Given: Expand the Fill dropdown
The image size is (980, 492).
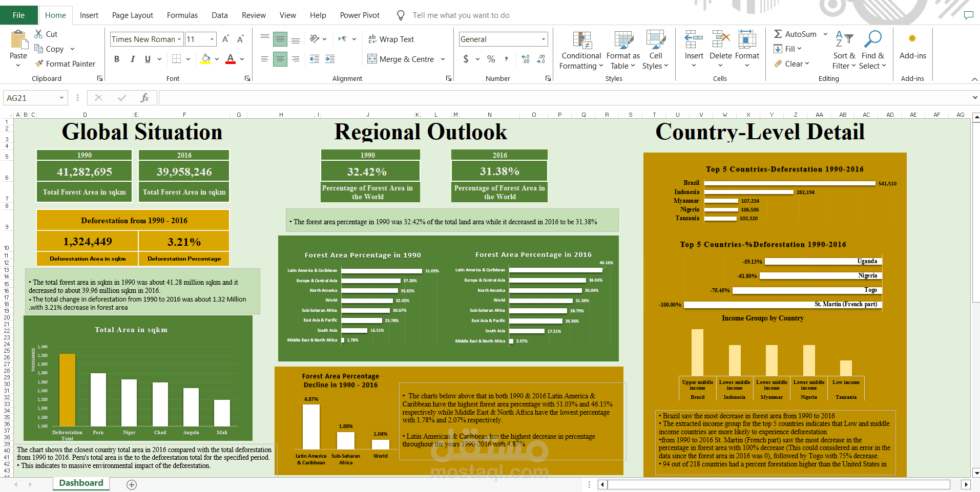Looking at the screenshot, I should 799,49.
